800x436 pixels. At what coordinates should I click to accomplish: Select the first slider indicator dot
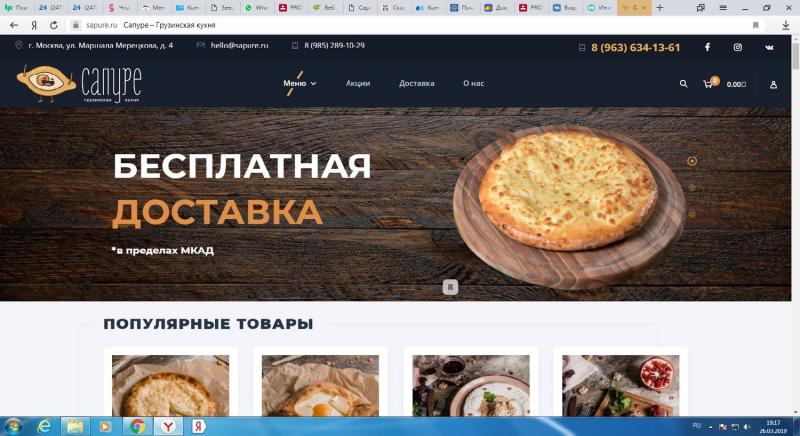[x=692, y=161]
